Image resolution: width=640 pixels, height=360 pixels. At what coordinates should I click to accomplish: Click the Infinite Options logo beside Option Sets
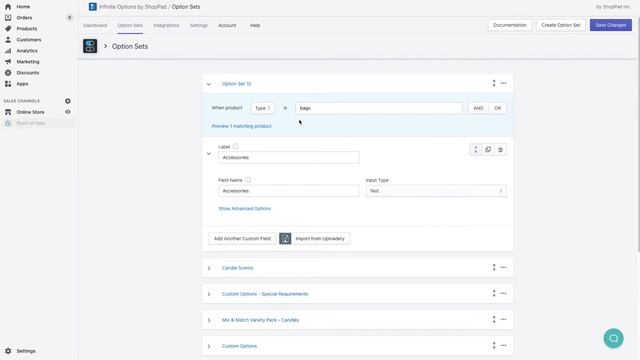90,46
